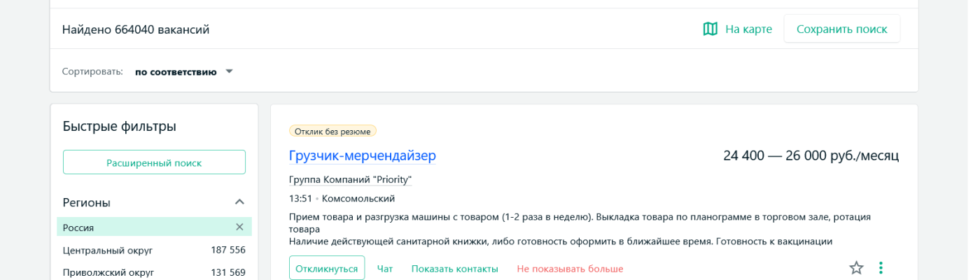Viewport: 980px width, 280px height.
Task: Show vacancies На карте
Action: [748, 29]
